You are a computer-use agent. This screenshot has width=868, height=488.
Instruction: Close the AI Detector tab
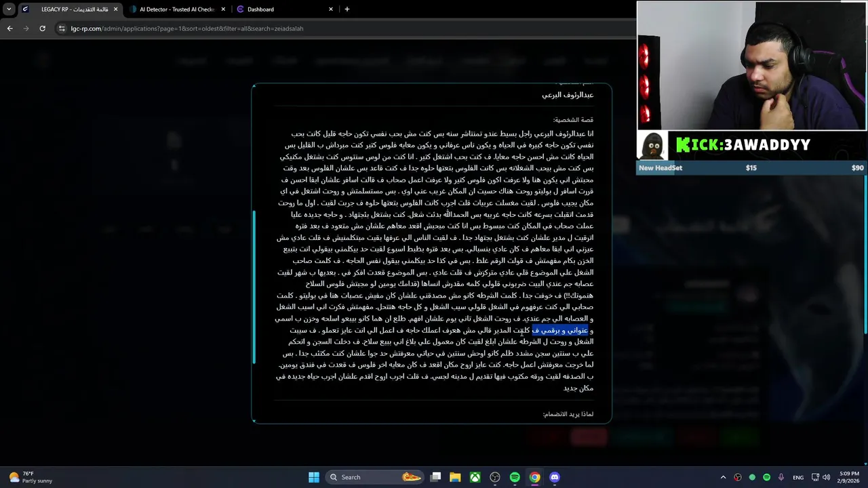(223, 9)
